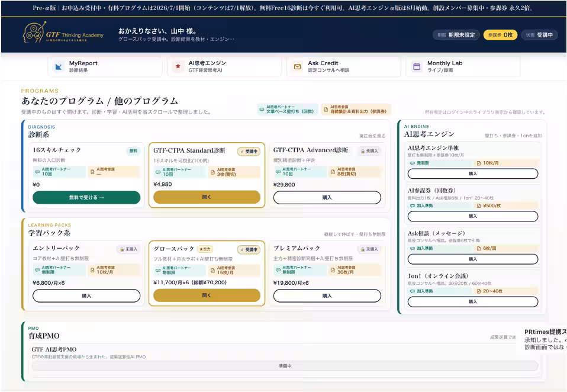Click document icon next to 6枚/回
567x392 pixels.
pos(479,249)
